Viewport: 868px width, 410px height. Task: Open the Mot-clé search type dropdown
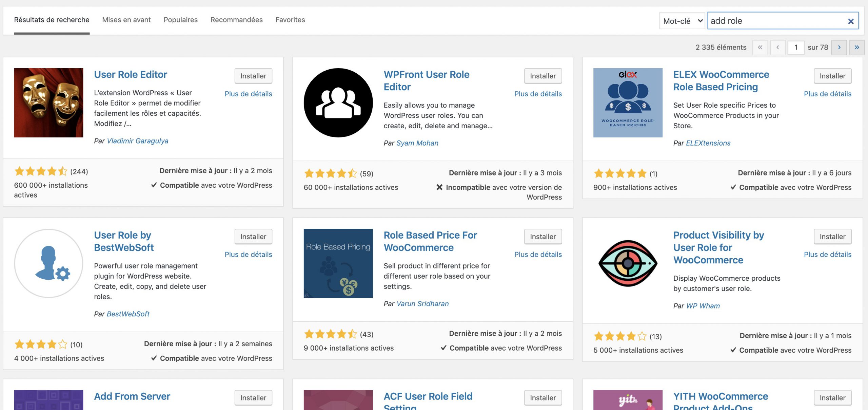click(682, 21)
